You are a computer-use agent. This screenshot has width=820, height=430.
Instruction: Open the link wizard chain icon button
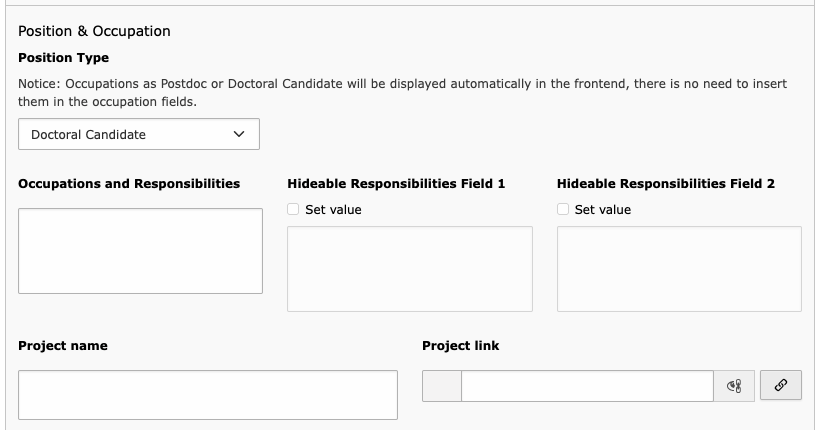(780, 386)
